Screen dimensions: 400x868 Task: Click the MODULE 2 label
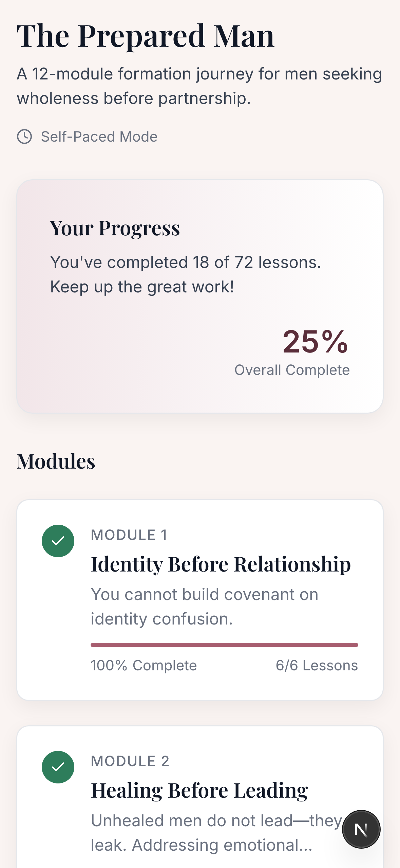(x=131, y=761)
